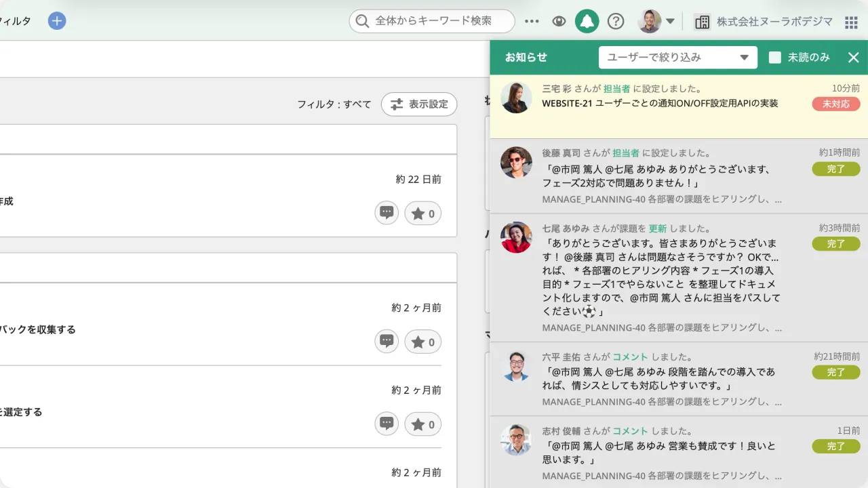Image resolution: width=868 pixels, height=488 pixels.
Task: Click the フィルタ : すべて label
Action: 334,104
